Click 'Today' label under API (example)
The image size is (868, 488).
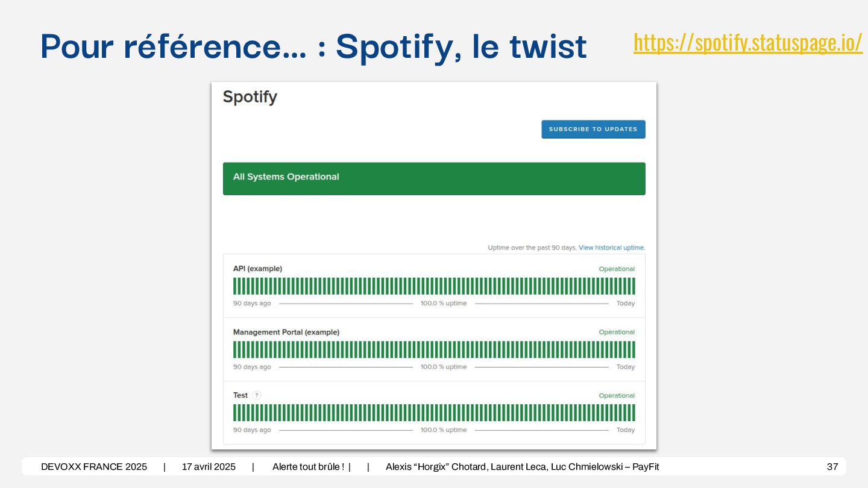(626, 303)
